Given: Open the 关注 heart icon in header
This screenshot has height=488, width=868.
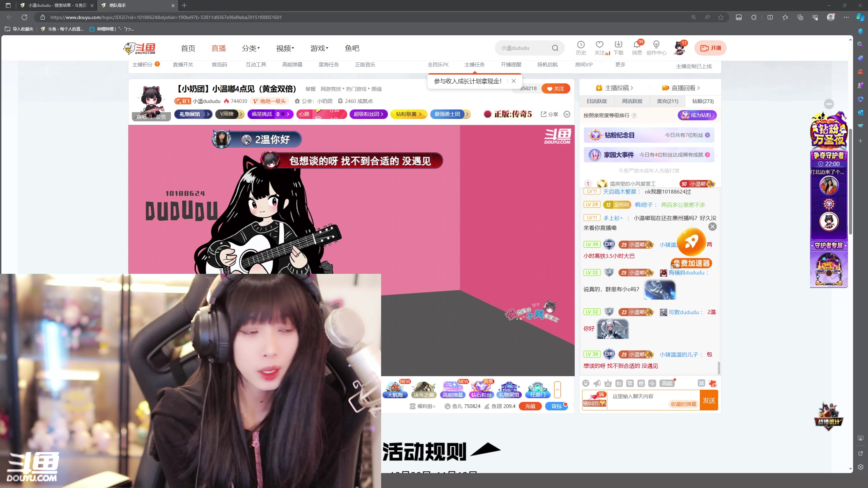Looking at the screenshot, I should pyautogui.click(x=599, y=48).
